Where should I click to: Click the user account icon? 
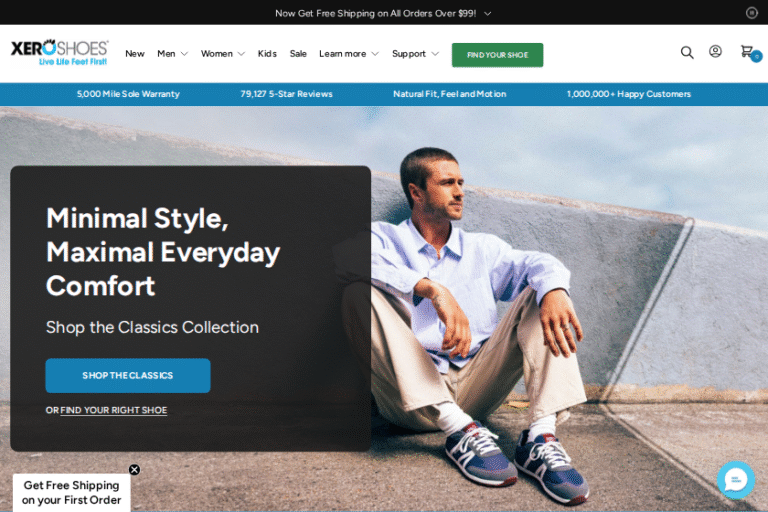tap(715, 52)
